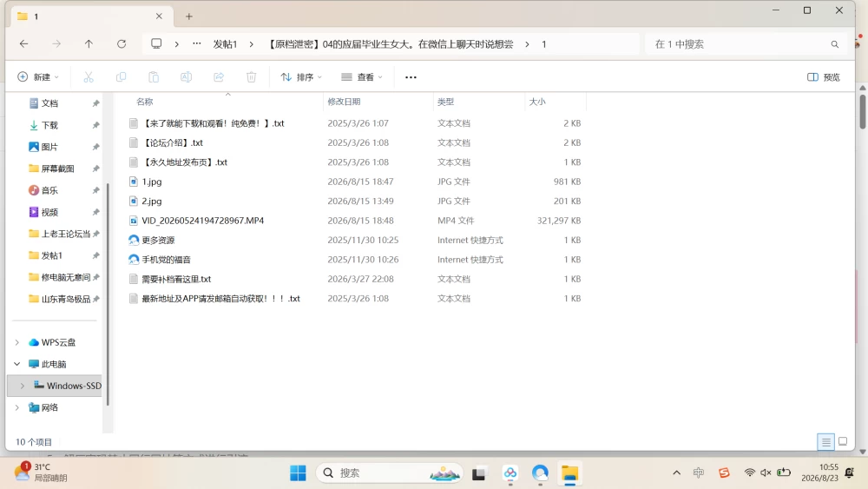Select 【永久地址发布页】.txt file

pos(184,162)
